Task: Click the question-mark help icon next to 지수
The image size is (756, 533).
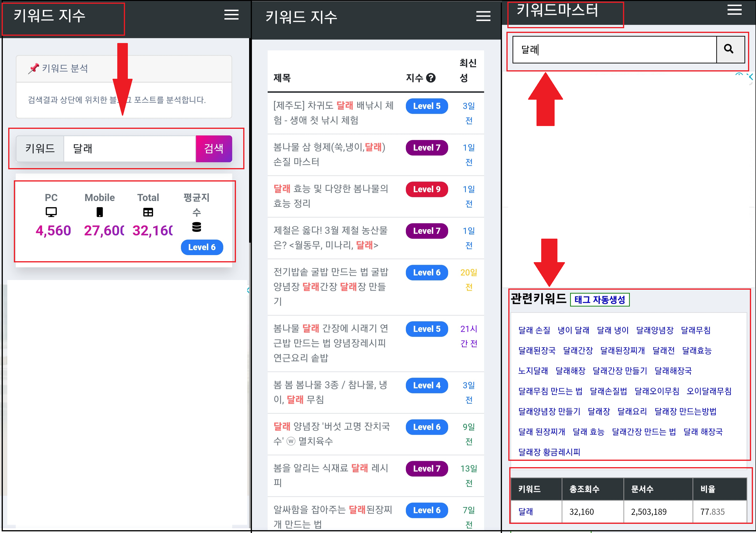Action: point(431,78)
